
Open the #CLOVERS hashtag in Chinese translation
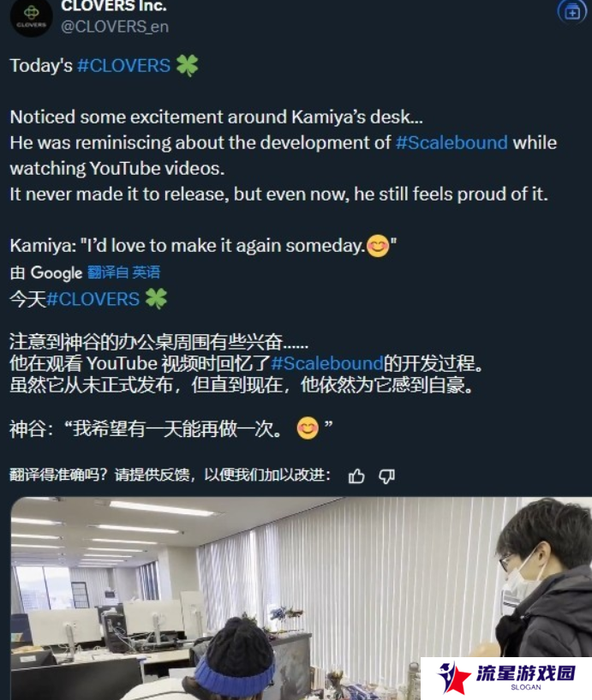click(93, 299)
